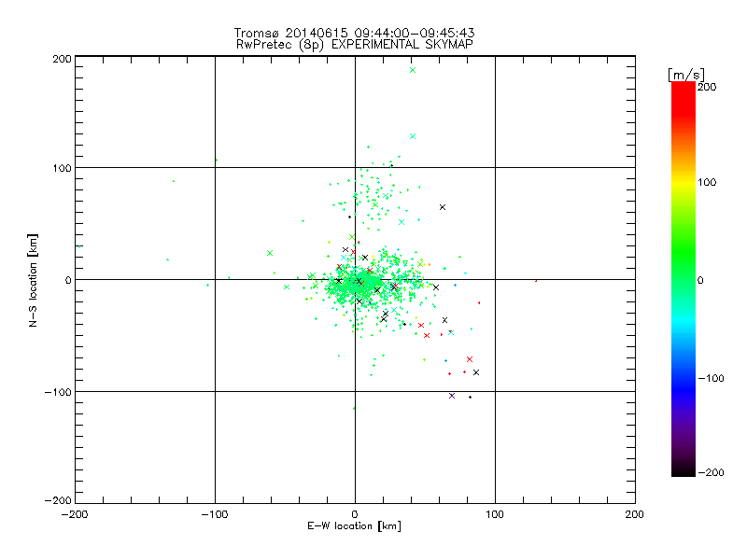747x560 pixels.
Task: Click the x-axis tick label '-200'
Action: [75, 514]
